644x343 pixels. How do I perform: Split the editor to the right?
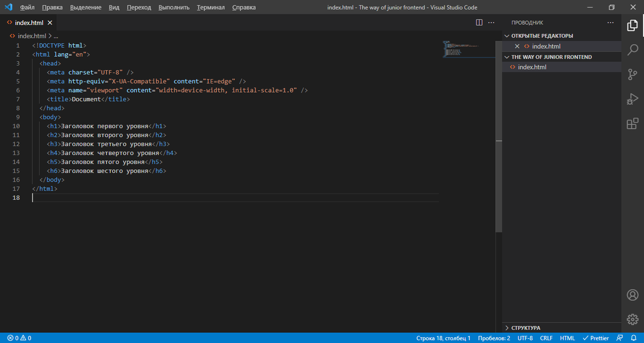[479, 23]
